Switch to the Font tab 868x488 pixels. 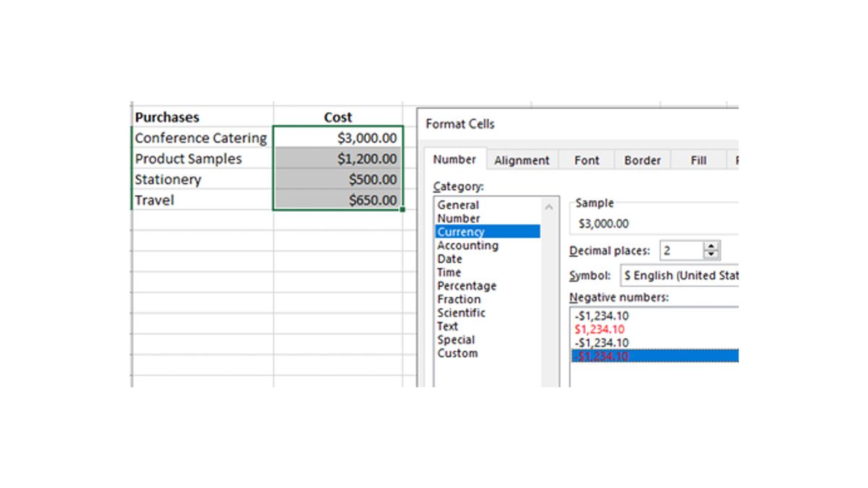(x=586, y=160)
